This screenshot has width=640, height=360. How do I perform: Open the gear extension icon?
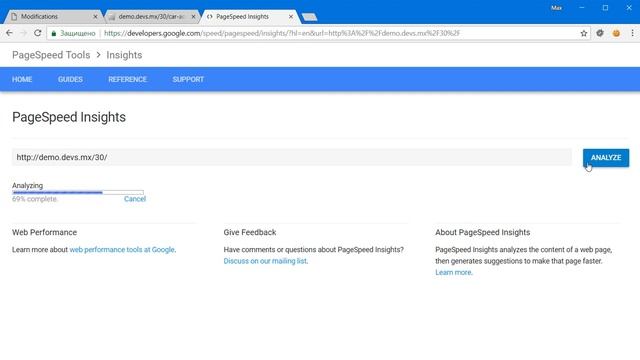click(x=600, y=33)
